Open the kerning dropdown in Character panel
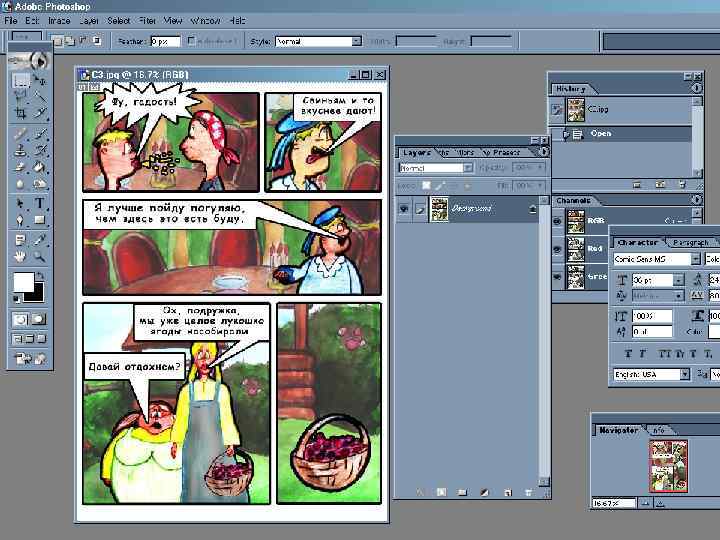This screenshot has width=720, height=540. click(678, 296)
